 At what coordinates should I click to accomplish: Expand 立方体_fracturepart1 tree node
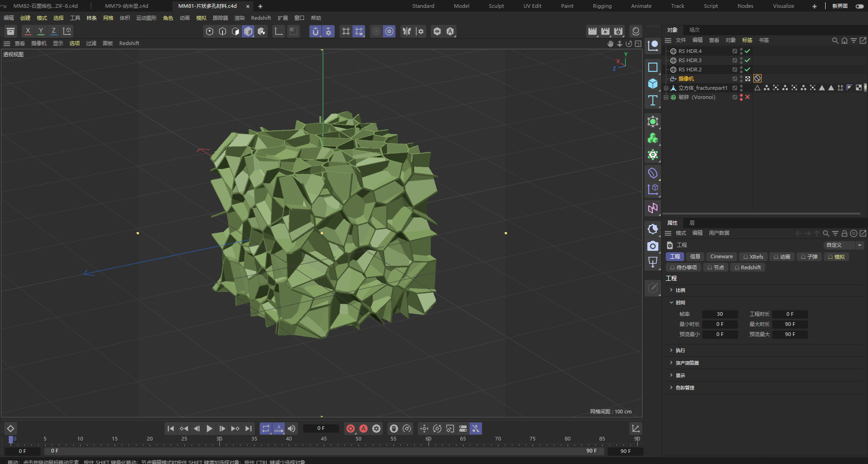pyautogui.click(x=666, y=88)
